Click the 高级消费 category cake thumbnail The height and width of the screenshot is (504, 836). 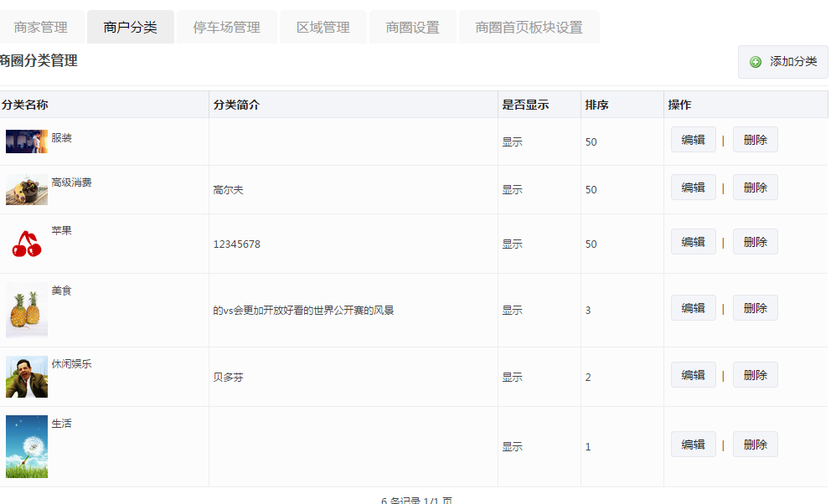tap(26, 190)
